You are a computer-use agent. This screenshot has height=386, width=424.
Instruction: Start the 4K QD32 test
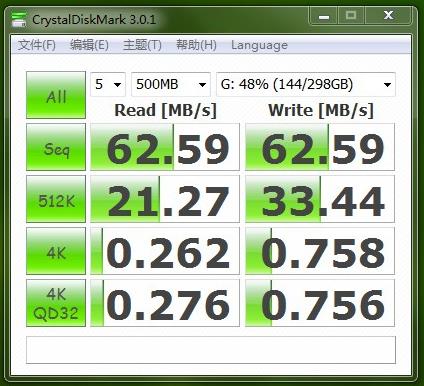[x=56, y=303]
